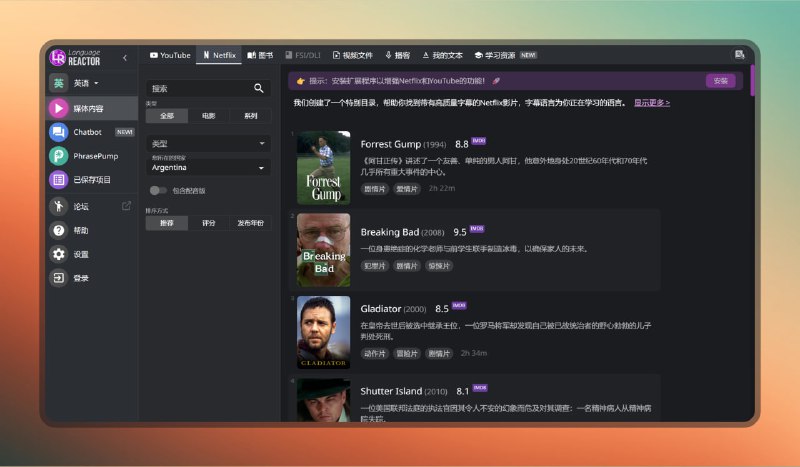Expand the 类型 genre dropdown
Viewport: 800px width, 467px height.
coord(208,144)
